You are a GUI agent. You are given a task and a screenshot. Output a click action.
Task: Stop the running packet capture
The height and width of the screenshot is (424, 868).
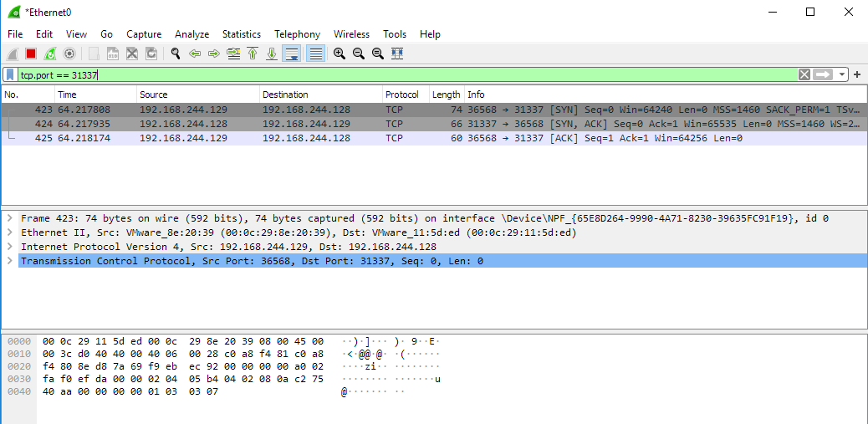click(31, 54)
